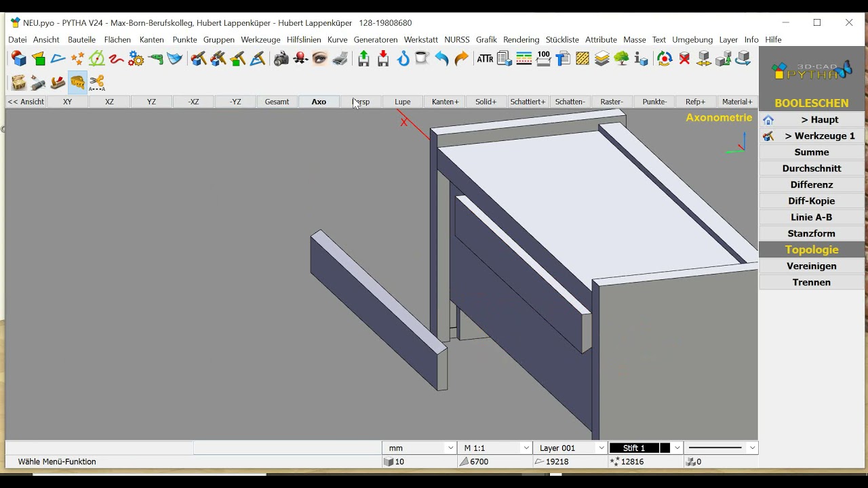868x488 pixels.
Task: Open the Werkzeuge menu
Action: [260, 40]
